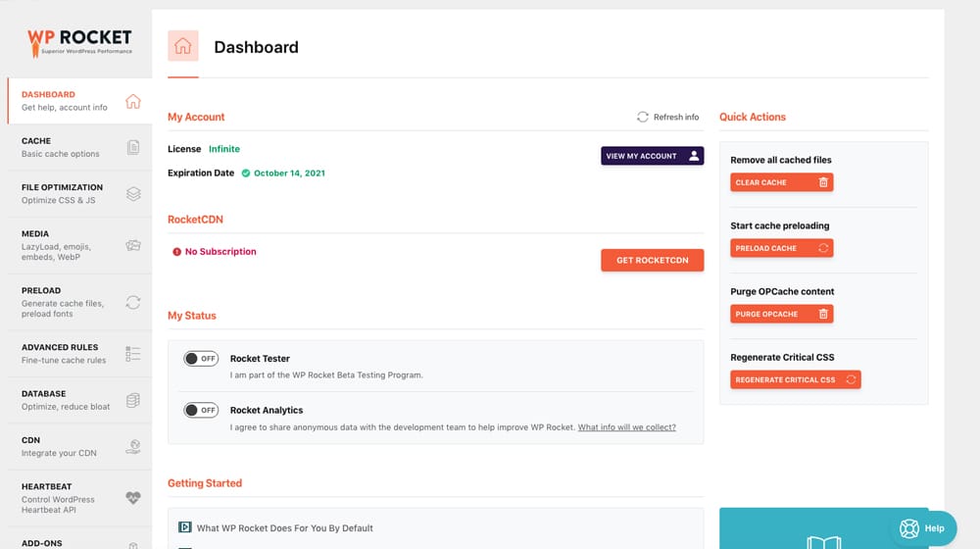
Task: Click the Media images icon in the sidebar
Action: pyautogui.click(x=133, y=245)
